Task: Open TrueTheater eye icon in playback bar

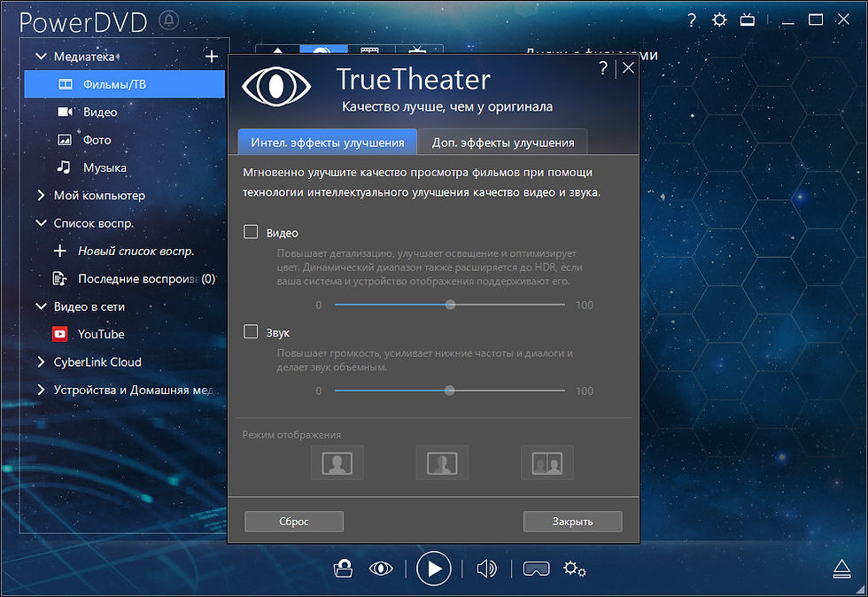Action: 381,568
